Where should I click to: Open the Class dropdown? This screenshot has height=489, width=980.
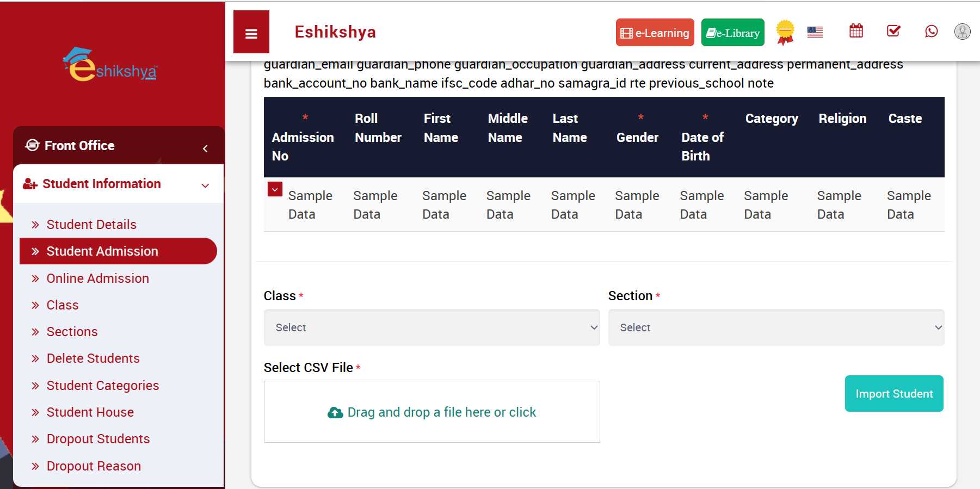432,327
